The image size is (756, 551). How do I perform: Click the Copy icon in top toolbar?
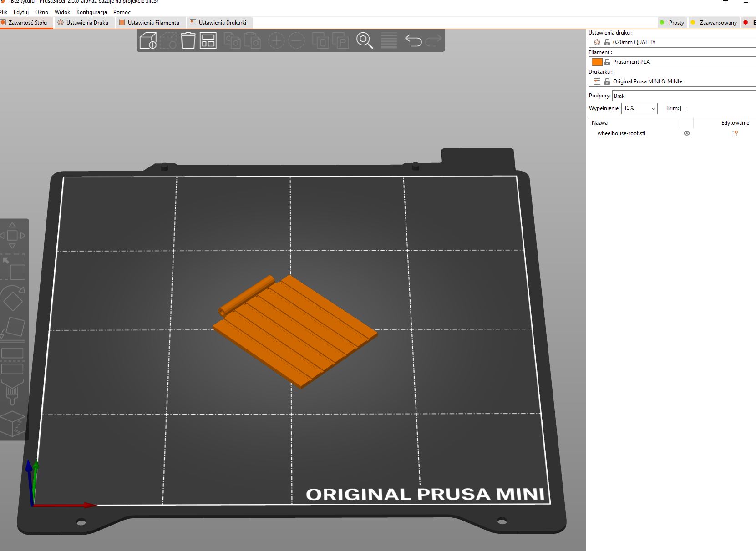pyautogui.click(x=232, y=40)
